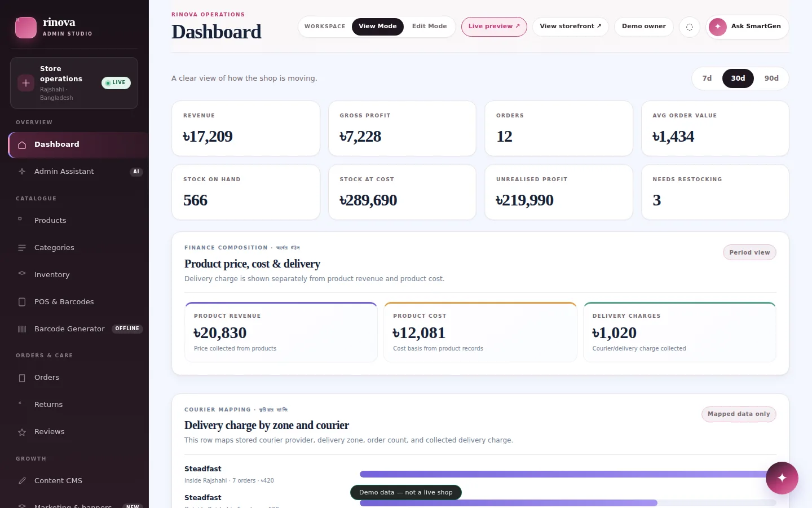Viewport: 812px width, 508px height.
Task: Click the Inside Rajshahi Steadfast progress bar
Action: [568, 474]
